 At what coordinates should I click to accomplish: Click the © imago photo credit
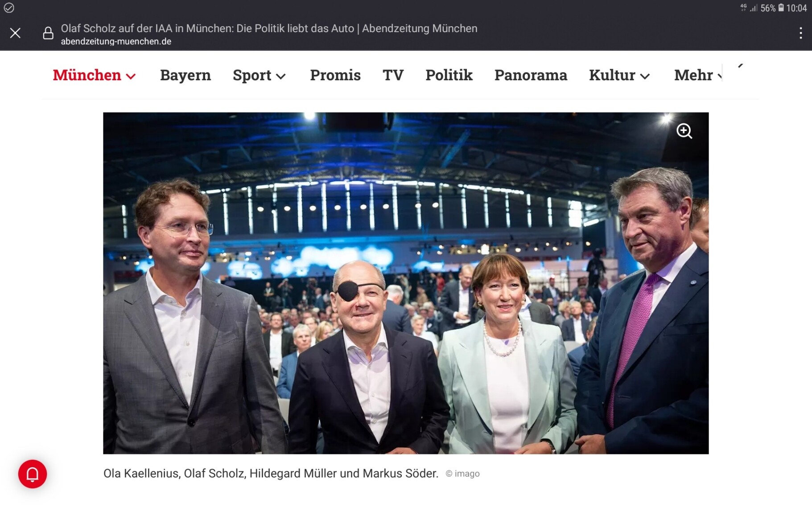click(x=462, y=474)
